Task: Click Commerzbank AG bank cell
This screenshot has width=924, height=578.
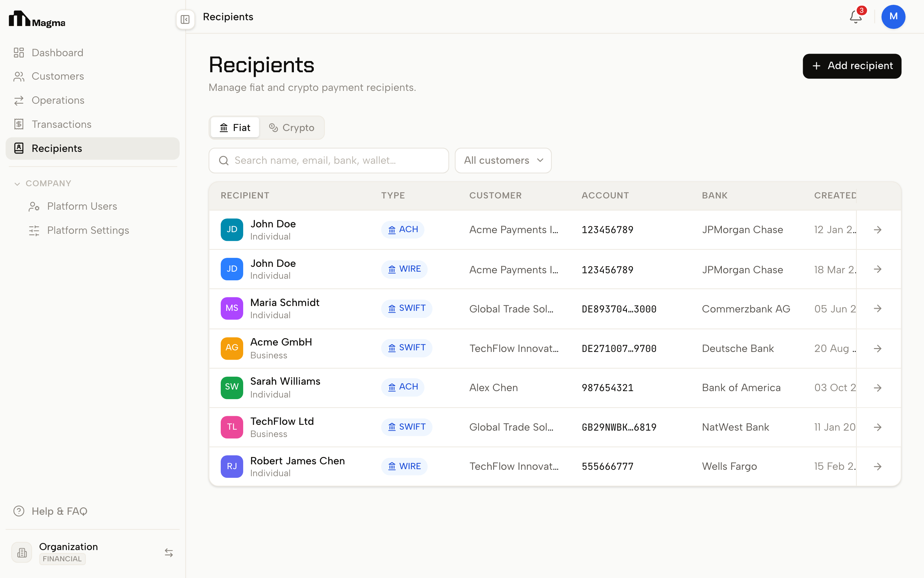Action: pyautogui.click(x=746, y=309)
